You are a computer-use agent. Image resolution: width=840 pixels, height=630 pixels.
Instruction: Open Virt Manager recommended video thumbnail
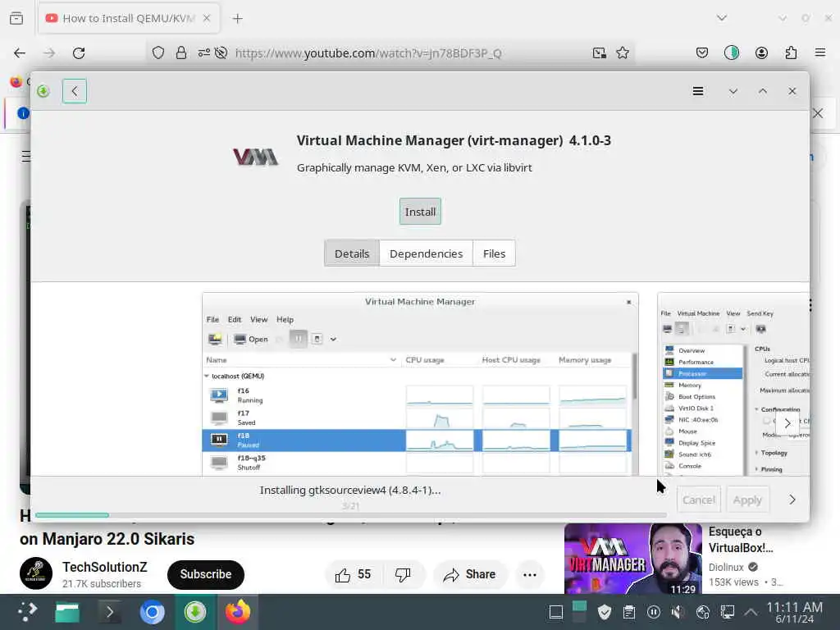632,559
